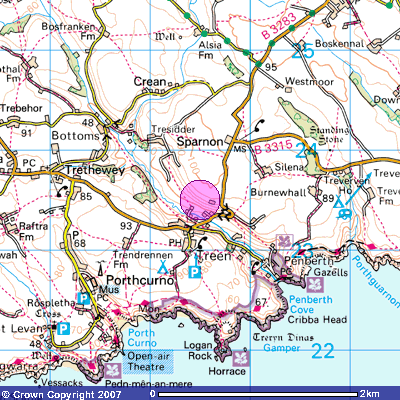400x400 pixels.
Task: Click the Silena label
Action: 289,167
